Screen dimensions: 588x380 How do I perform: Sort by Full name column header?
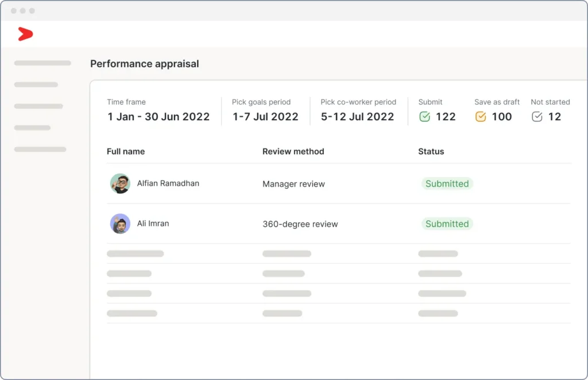pyautogui.click(x=126, y=152)
